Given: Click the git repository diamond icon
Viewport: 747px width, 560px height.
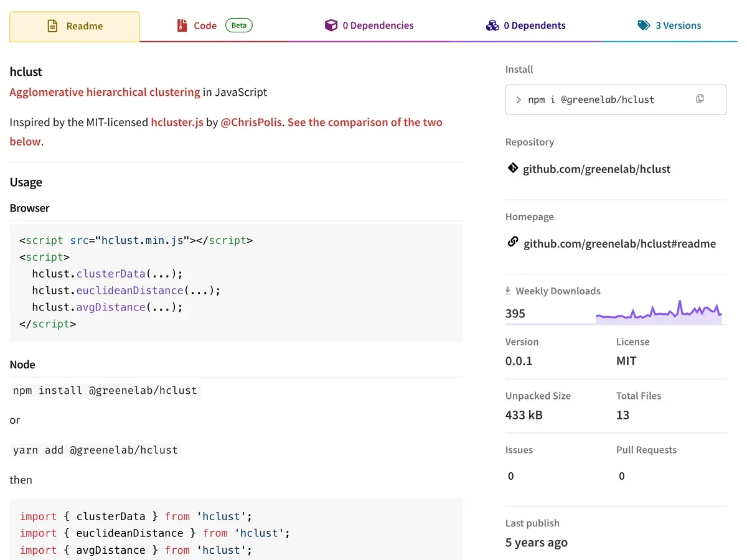Looking at the screenshot, I should pos(512,168).
